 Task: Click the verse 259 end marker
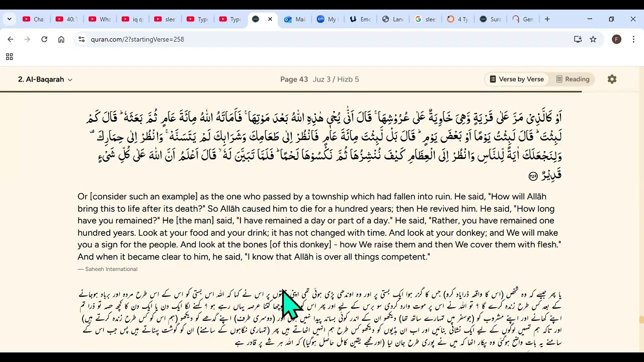(x=533, y=176)
